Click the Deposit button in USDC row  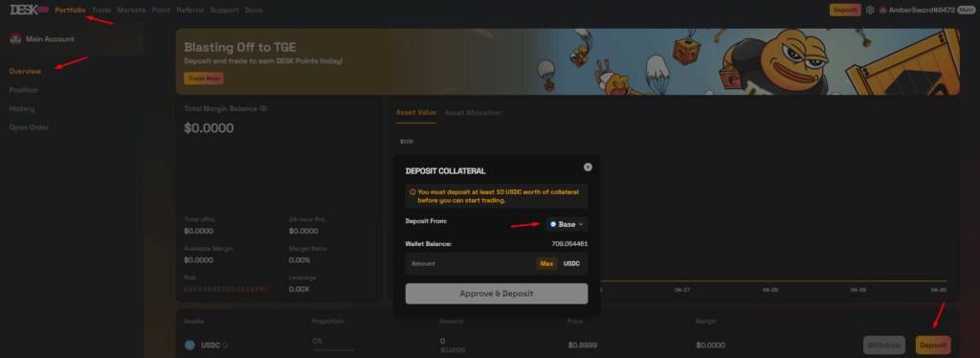pyautogui.click(x=933, y=345)
